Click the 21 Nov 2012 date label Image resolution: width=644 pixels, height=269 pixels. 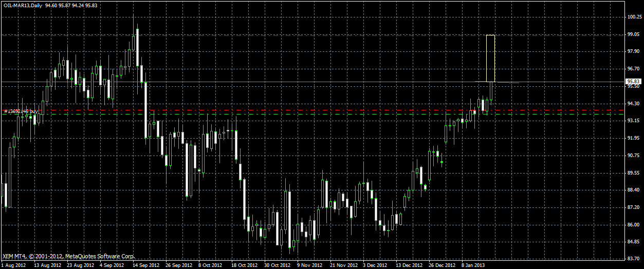pos(343,265)
